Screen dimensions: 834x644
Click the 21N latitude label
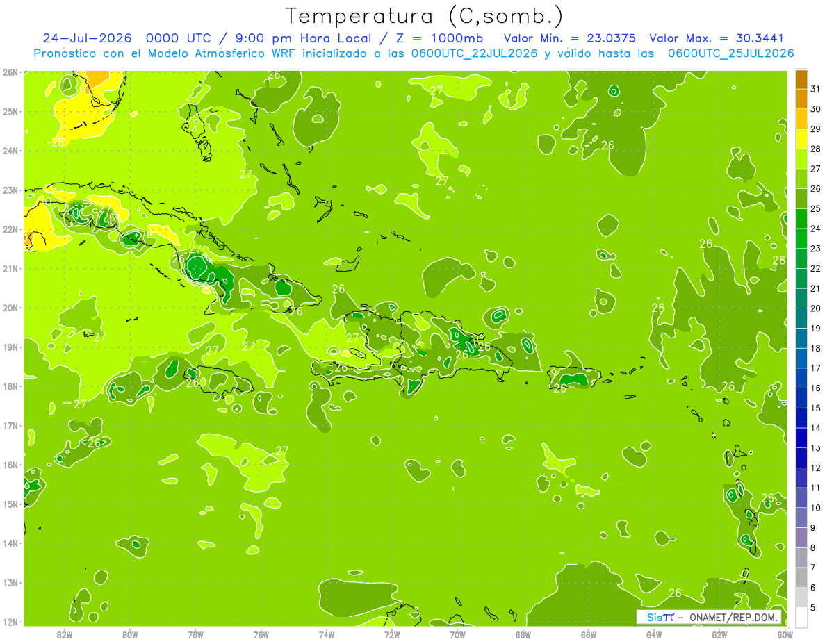10,269
